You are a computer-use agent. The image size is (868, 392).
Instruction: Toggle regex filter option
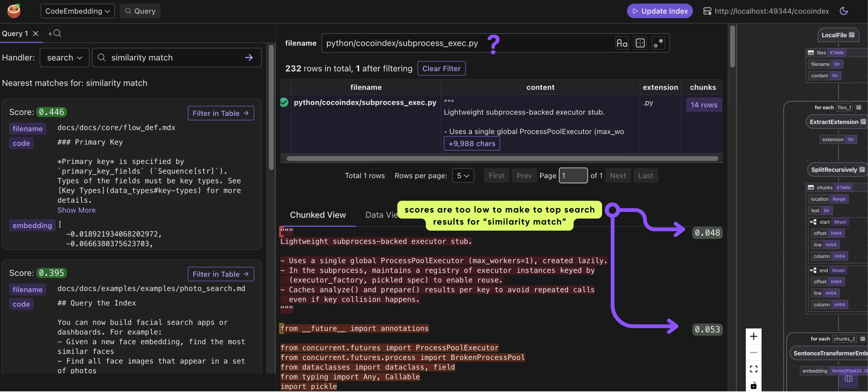point(658,43)
